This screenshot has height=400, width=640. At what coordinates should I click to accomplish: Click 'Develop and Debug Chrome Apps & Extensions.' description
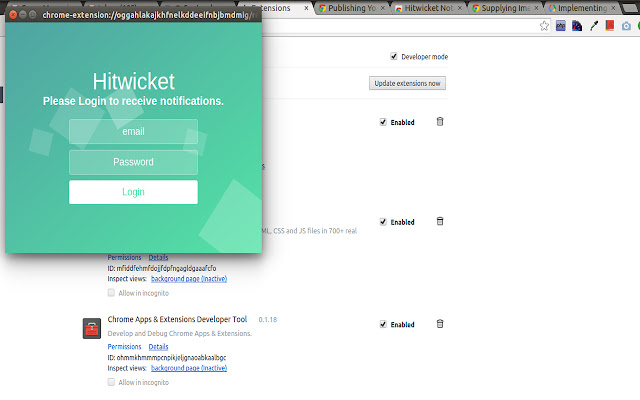click(180, 333)
